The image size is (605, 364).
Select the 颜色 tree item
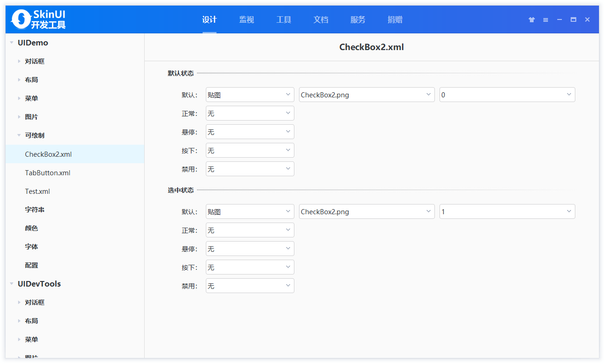point(75,228)
